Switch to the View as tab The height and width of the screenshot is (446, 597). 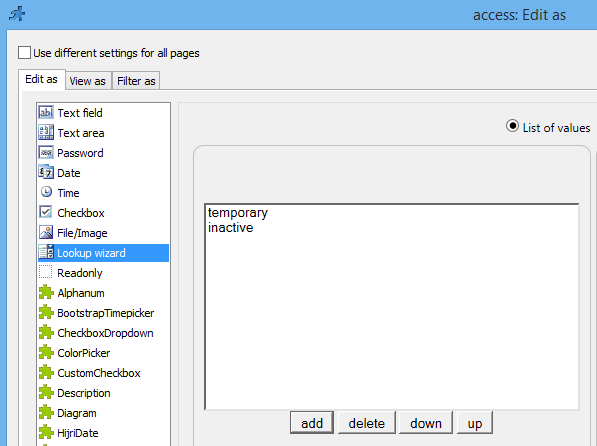[88, 81]
